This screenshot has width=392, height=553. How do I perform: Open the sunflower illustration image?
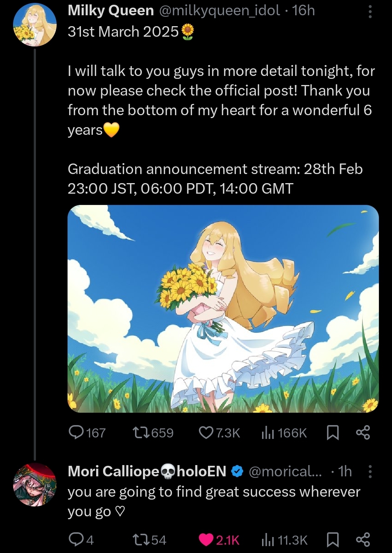pyautogui.click(x=223, y=309)
